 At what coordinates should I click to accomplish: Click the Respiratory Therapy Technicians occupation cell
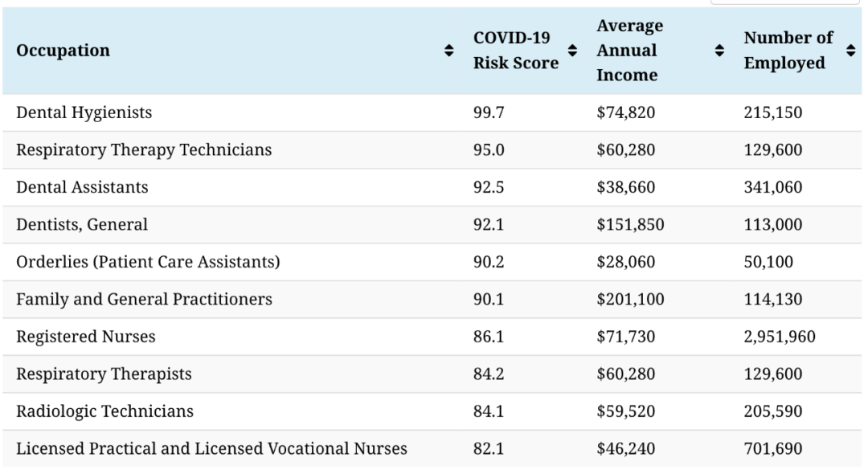tap(144, 150)
